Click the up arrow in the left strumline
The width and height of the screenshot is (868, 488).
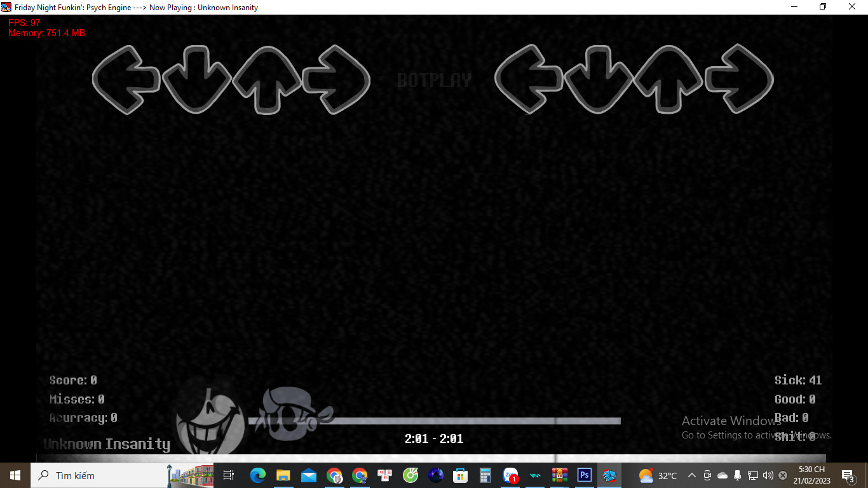[x=266, y=80]
